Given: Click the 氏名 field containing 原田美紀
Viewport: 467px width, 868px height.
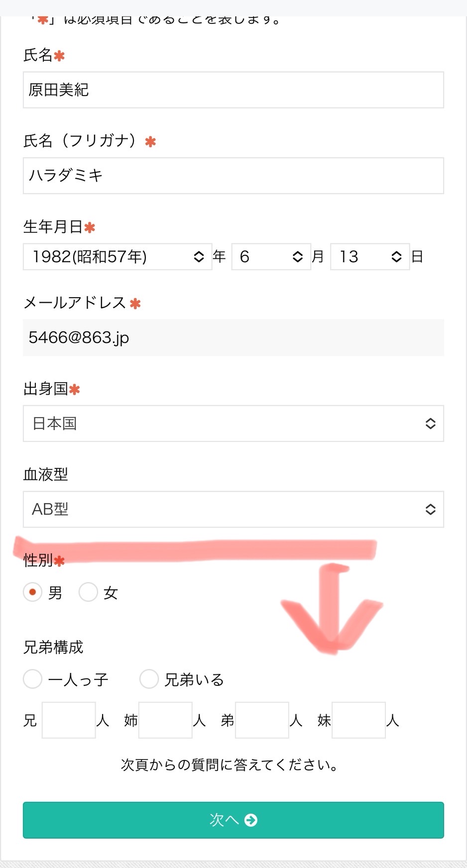Looking at the screenshot, I should tap(233, 90).
